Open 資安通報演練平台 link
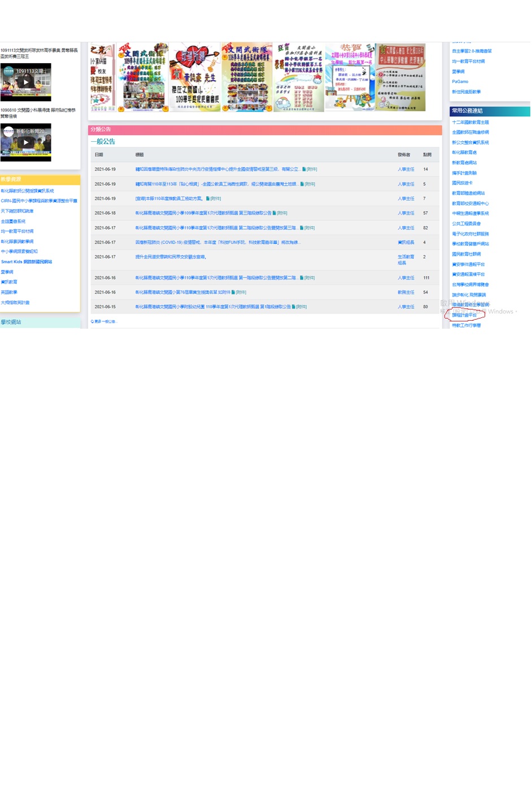This screenshot has width=532, height=793. [x=468, y=275]
